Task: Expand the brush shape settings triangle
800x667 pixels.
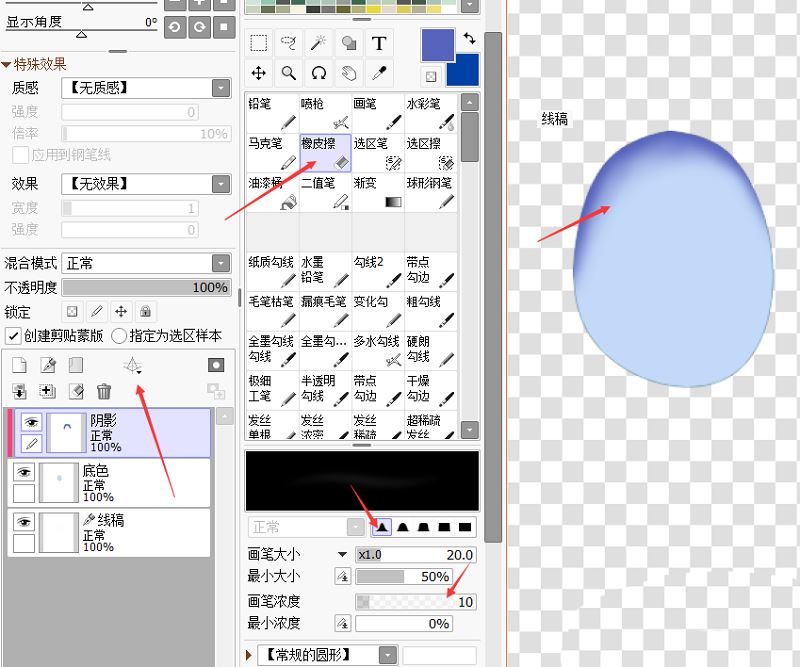Action: click(249, 655)
